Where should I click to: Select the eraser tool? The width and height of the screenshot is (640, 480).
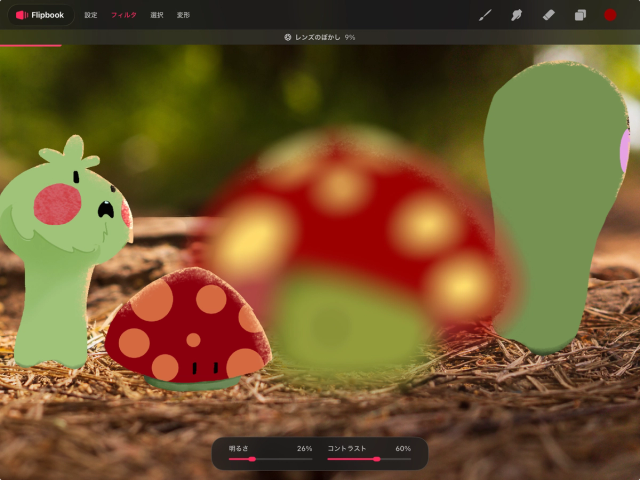tap(548, 15)
